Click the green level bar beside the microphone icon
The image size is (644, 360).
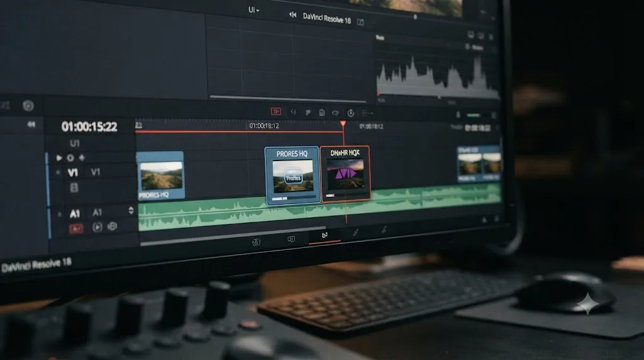click(474, 115)
